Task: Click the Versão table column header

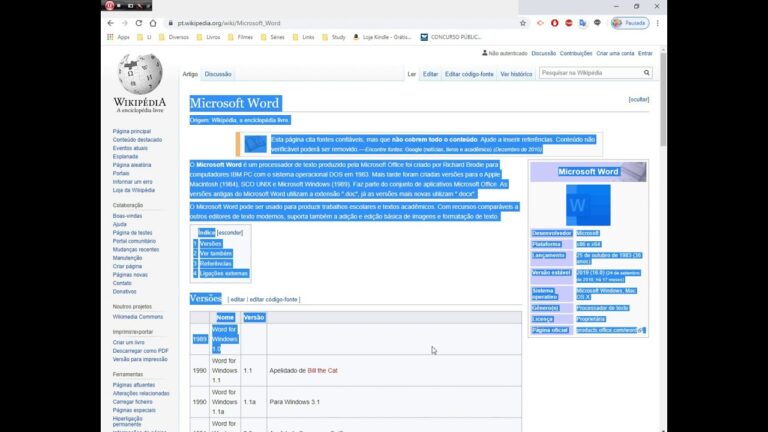Action: click(x=254, y=317)
